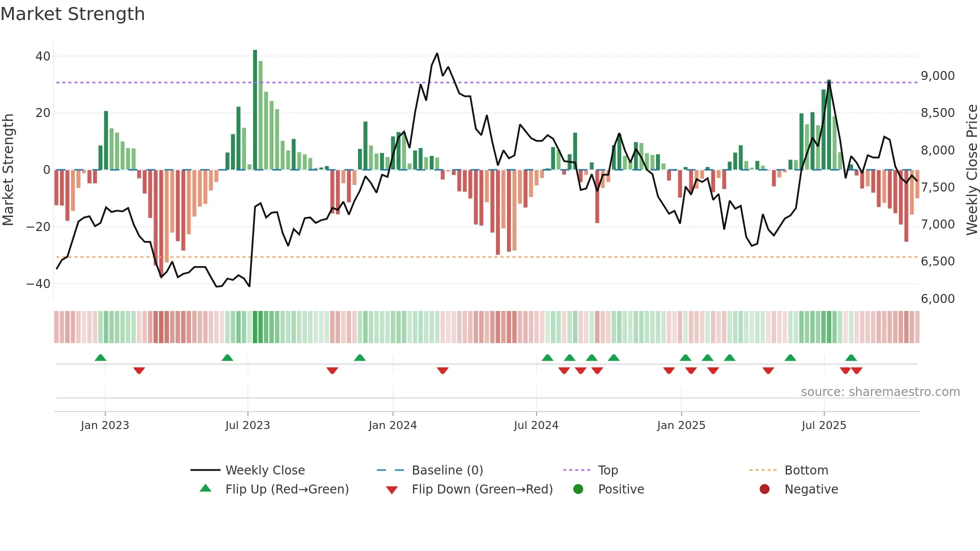Click the 9,000 price axis tick
The width and height of the screenshot is (980, 551).
(938, 76)
